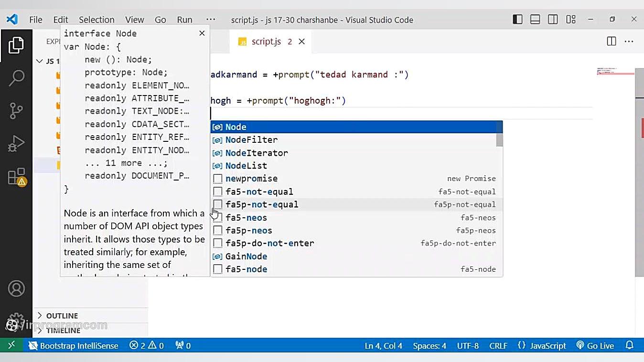Open the Search view in activity bar
Screen dimensions: 644x362
click(x=16, y=78)
